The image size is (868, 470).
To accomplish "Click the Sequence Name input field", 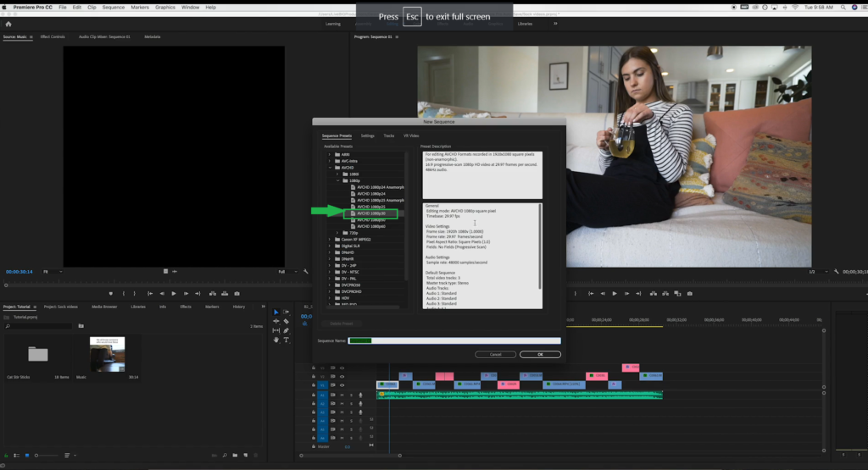I will coord(454,340).
